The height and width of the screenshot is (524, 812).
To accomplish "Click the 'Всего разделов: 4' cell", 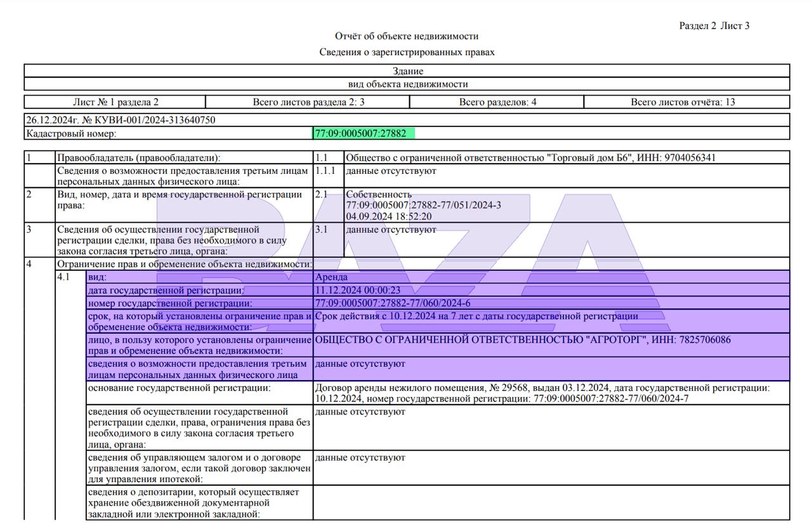I will point(497,102).
